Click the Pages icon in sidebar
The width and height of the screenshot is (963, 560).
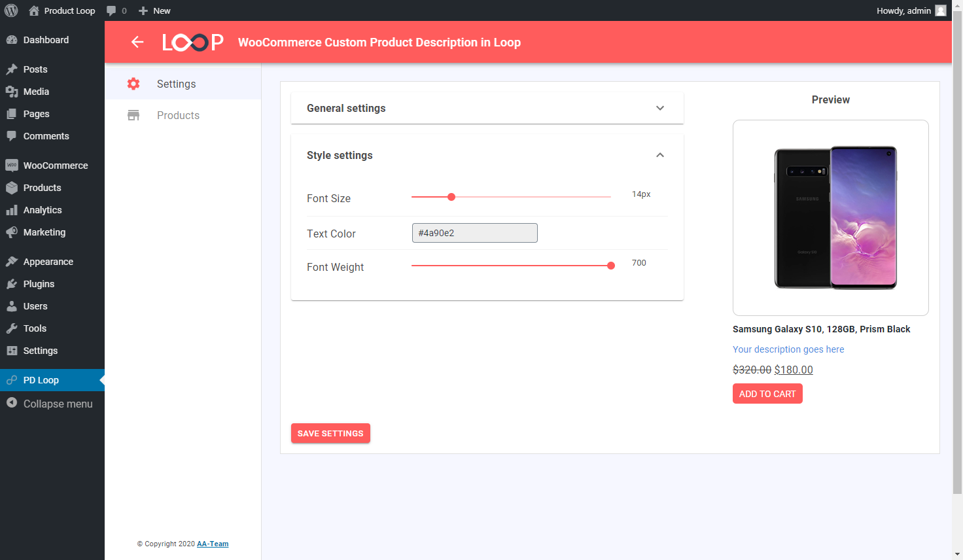pyautogui.click(x=12, y=114)
